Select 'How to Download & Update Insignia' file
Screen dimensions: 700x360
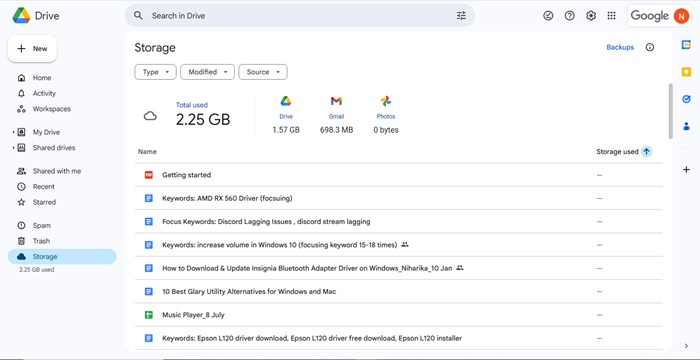tap(398, 268)
